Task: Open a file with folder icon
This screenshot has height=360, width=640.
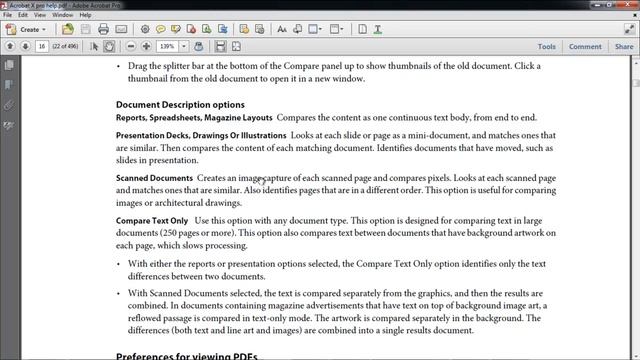Action: pos(68,29)
